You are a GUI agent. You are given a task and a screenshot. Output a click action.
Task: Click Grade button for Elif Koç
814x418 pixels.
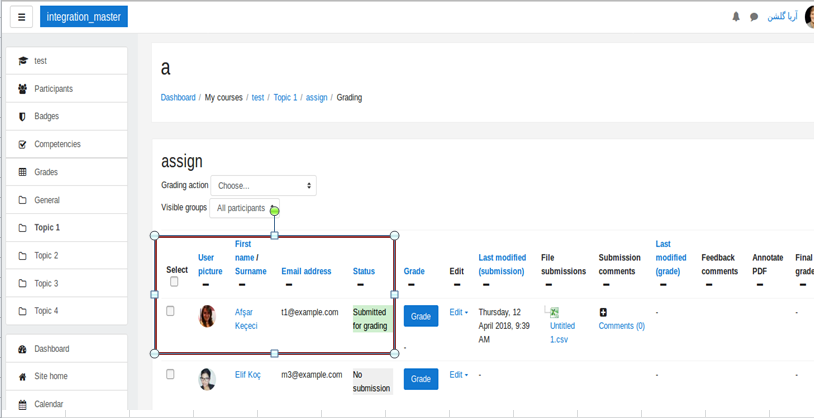pyautogui.click(x=421, y=379)
